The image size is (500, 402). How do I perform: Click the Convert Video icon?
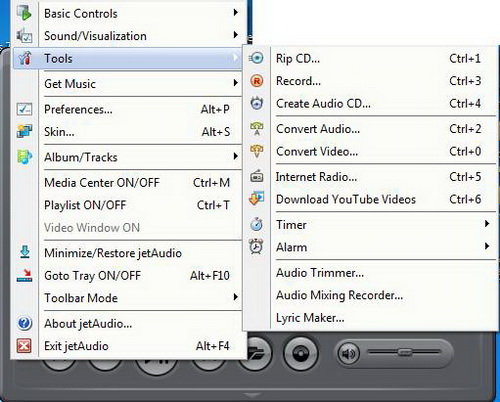(256, 151)
